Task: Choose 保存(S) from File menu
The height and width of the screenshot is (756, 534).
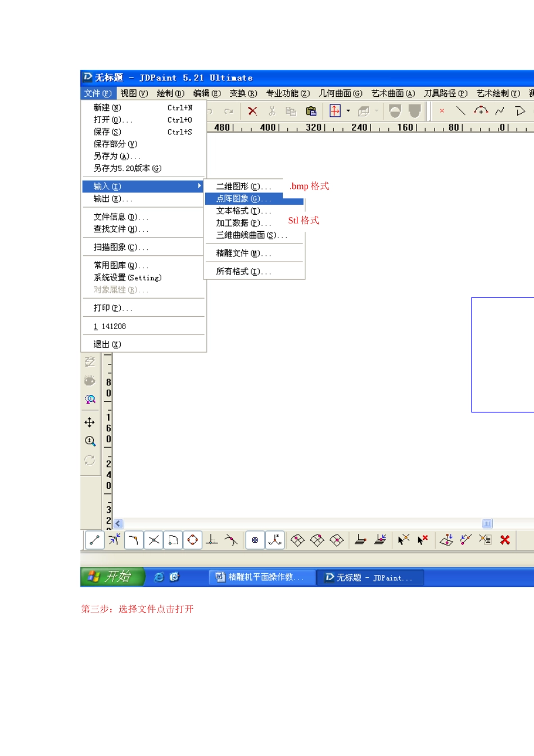Action: [143, 132]
